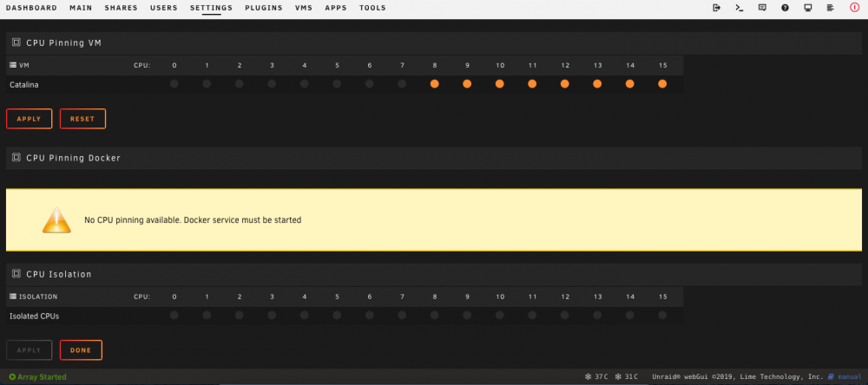Open the manual link in footer
Screen dimensions: 868x385
click(850, 376)
